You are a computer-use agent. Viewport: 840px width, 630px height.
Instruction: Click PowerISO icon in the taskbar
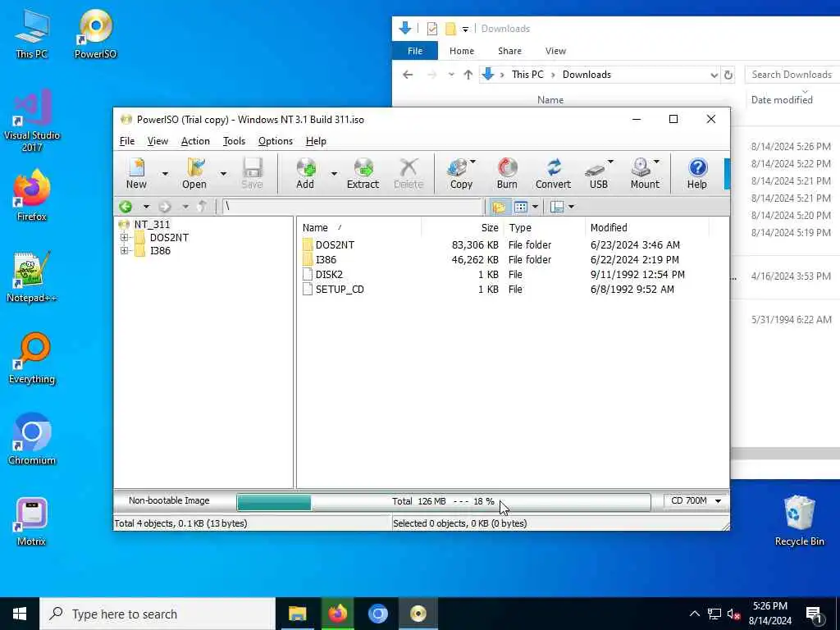[x=418, y=614]
